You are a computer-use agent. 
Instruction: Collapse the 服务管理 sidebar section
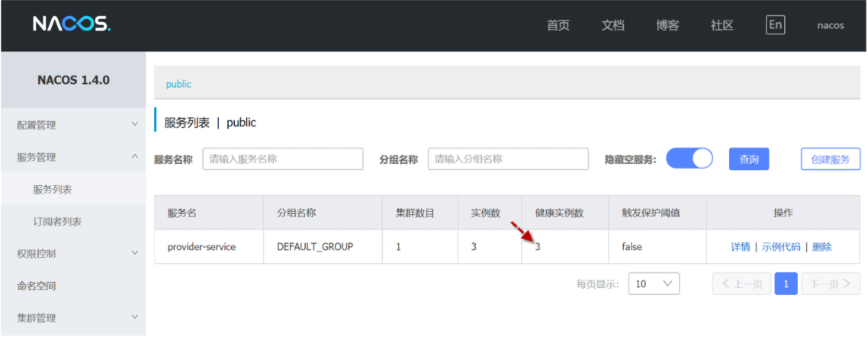pos(74,157)
